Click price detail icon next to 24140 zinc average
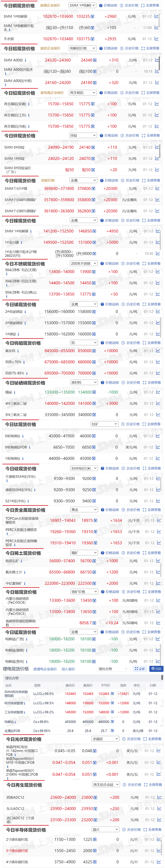 (93, 148)
